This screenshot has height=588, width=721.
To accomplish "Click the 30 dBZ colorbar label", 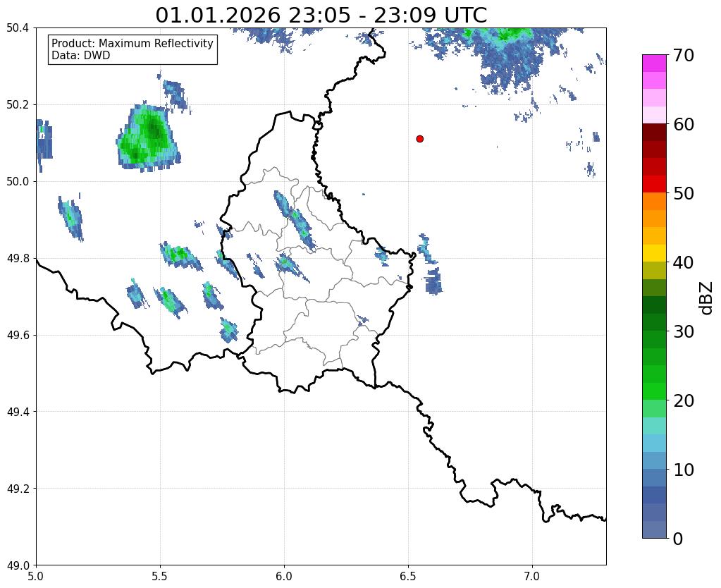I will [684, 331].
